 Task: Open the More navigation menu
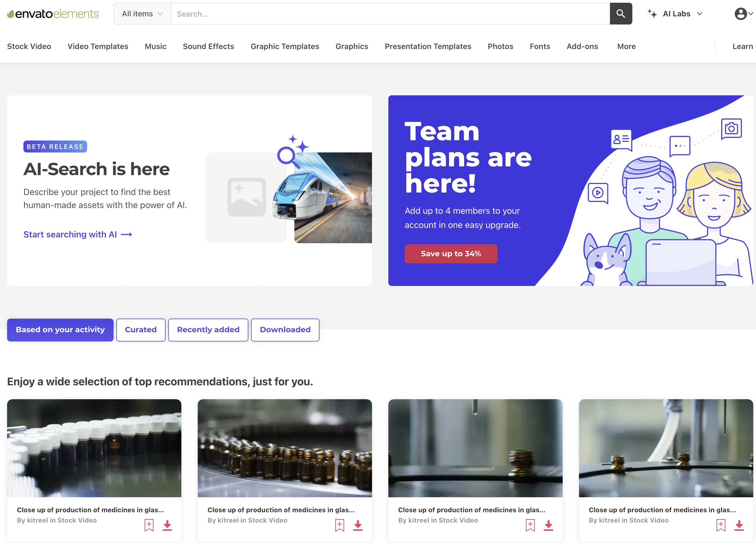(x=626, y=46)
